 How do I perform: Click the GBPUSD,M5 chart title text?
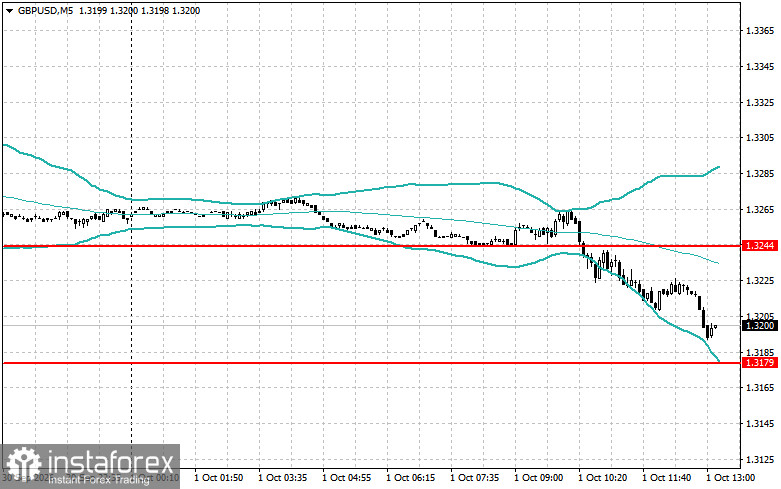click(45, 10)
